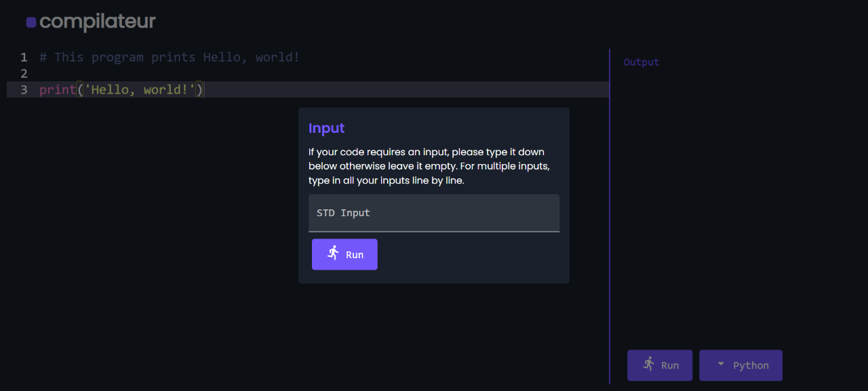The height and width of the screenshot is (391, 868).
Task: Click the runner icon on the bottom-right Run button
Action: (648, 365)
